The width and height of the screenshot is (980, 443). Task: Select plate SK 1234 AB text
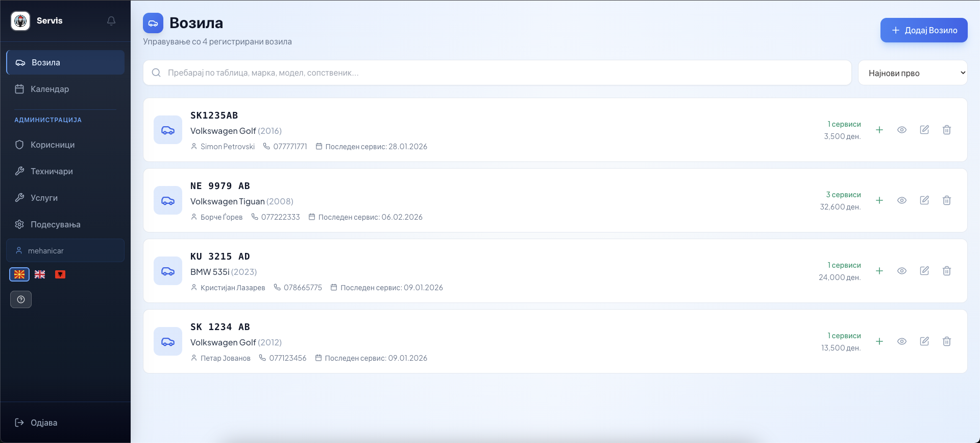(x=220, y=327)
